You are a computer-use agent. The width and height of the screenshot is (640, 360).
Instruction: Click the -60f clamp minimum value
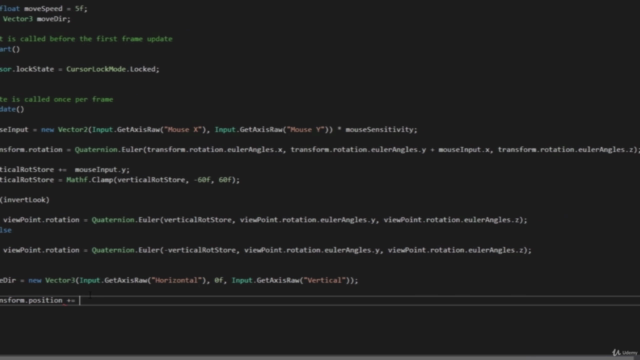point(202,180)
